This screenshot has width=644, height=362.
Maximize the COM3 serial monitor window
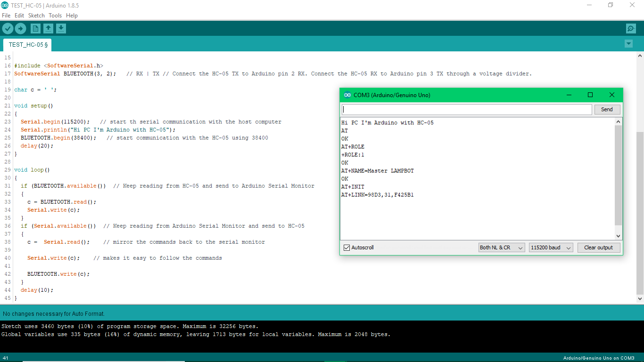point(590,95)
